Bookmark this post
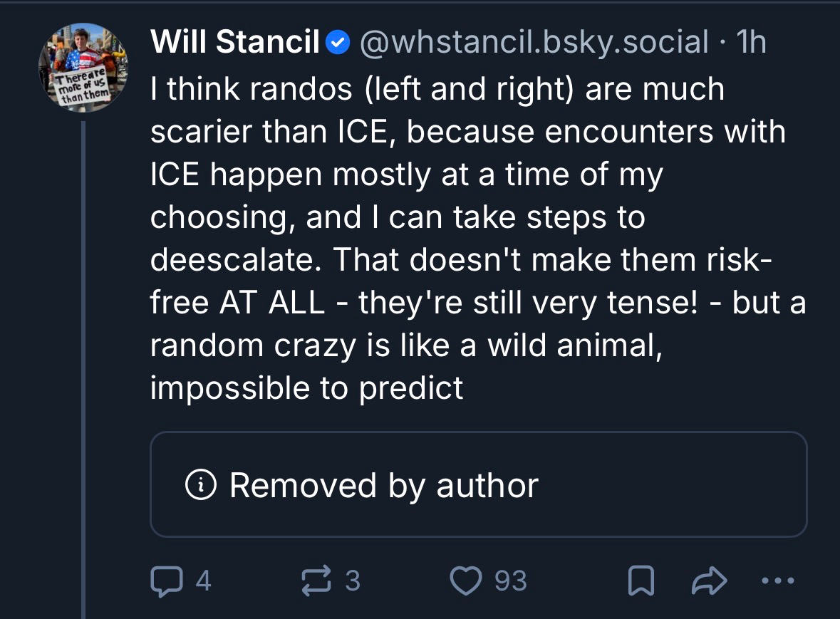Viewport: 840px width, 619px height. click(x=639, y=583)
